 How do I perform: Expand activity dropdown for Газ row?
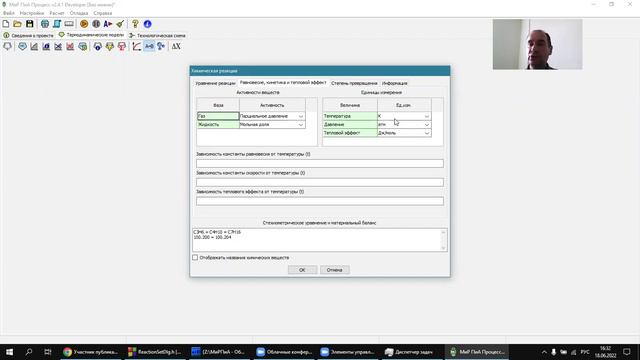click(x=301, y=116)
